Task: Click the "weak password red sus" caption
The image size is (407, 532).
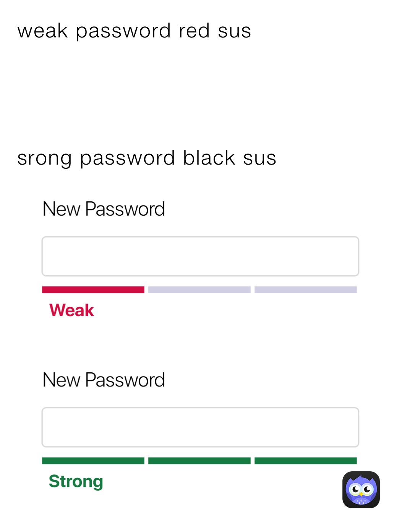Action: click(x=134, y=31)
